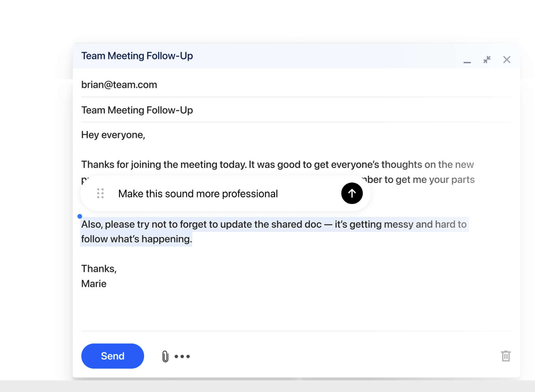
Task: Click the 'Thanks,' sign-off line
Action: 99,269
